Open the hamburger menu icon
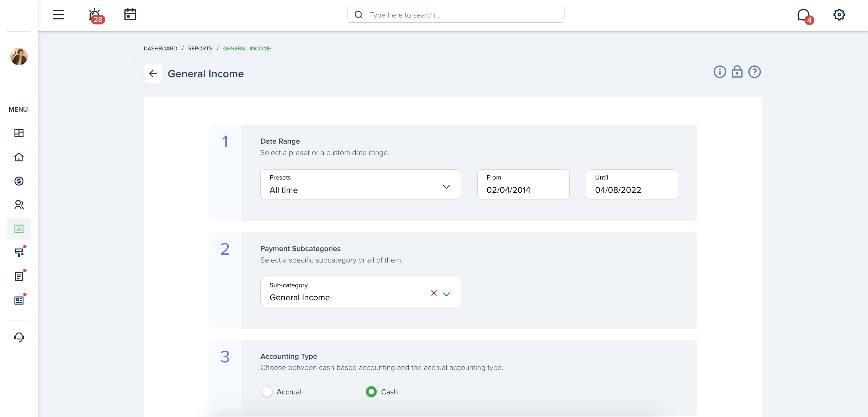 click(58, 15)
